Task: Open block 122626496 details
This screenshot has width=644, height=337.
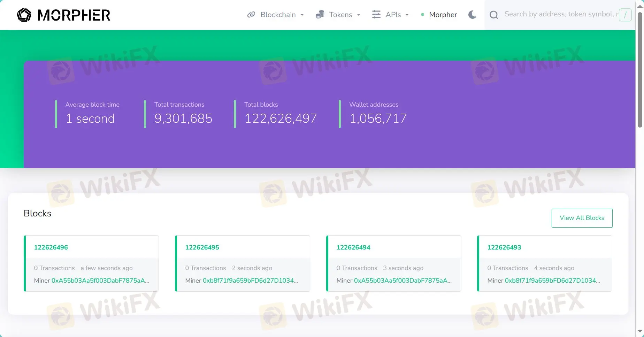Action: coord(51,247)
